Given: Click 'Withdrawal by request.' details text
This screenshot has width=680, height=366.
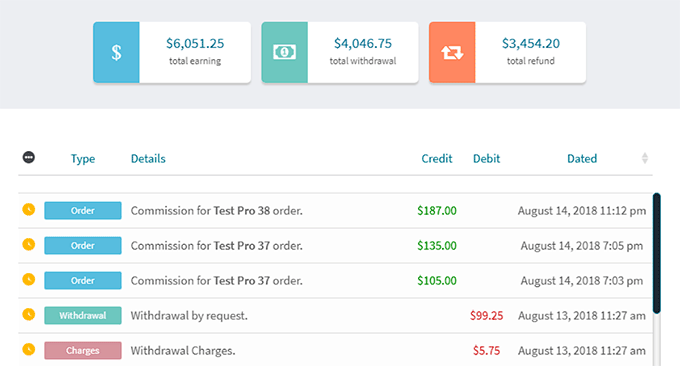Looking at the screenshot, I should (189, 316).
